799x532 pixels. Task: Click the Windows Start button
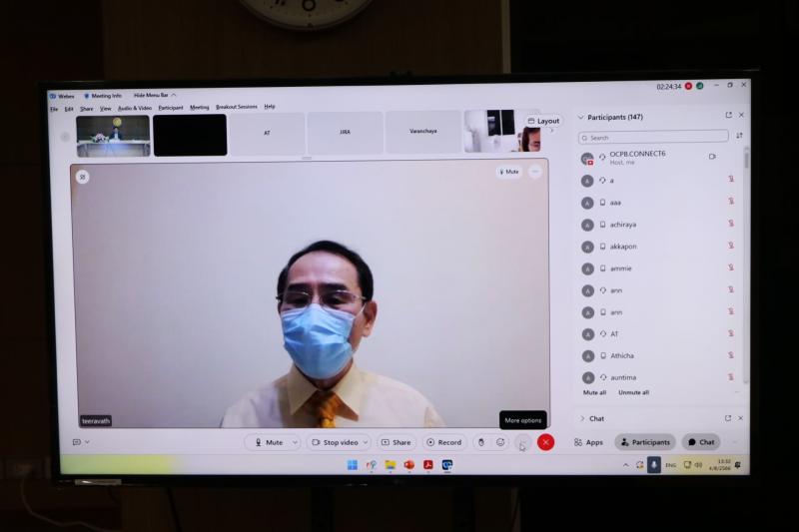353,465
